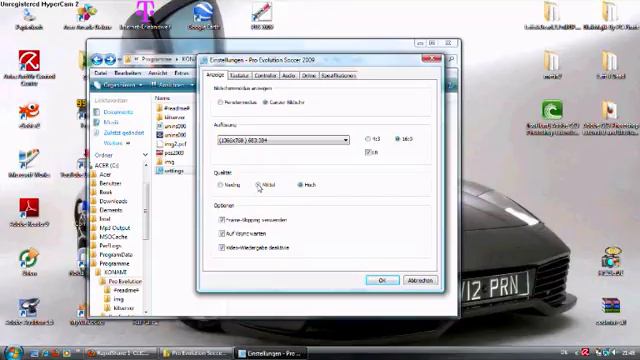Switch to the Controller tab
The height and width of the screenshot is (360, 640).
[265, 76]
